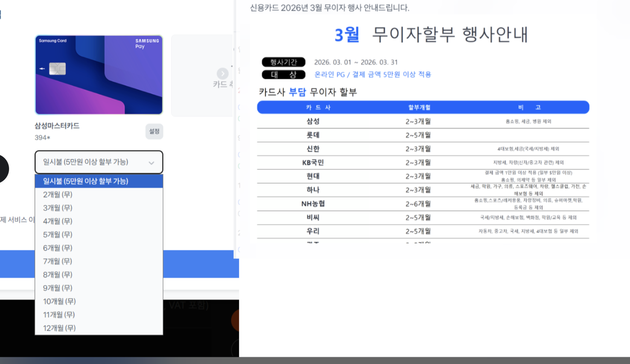This screenshot has width=630, height=364.
Task: Click the 3월 무이자할부 행사안내 heading
Action: coord(431,35)
